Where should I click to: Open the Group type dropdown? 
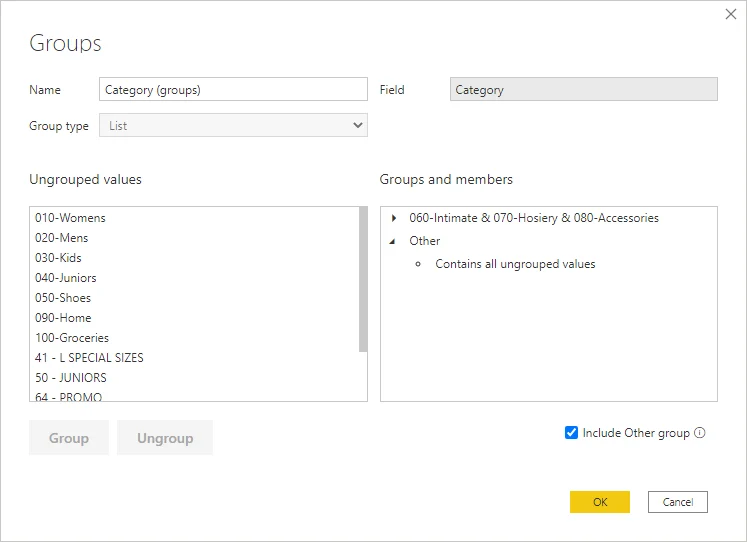tap(233, 125)
